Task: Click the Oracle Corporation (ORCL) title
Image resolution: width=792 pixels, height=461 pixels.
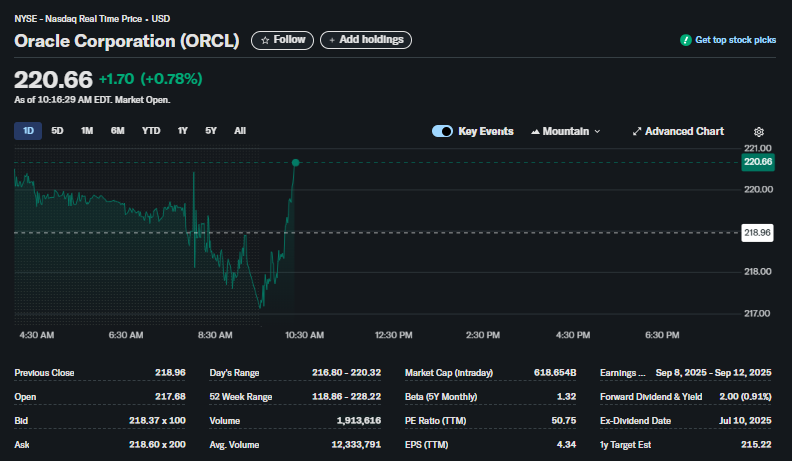Action: [127, 41]
